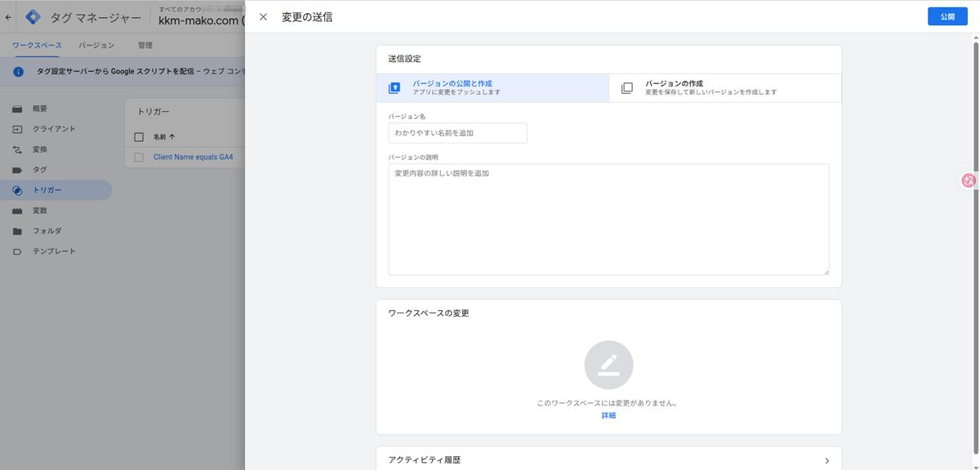Click the タグ label icon
The image size is (980, 470).
[17, 170]
